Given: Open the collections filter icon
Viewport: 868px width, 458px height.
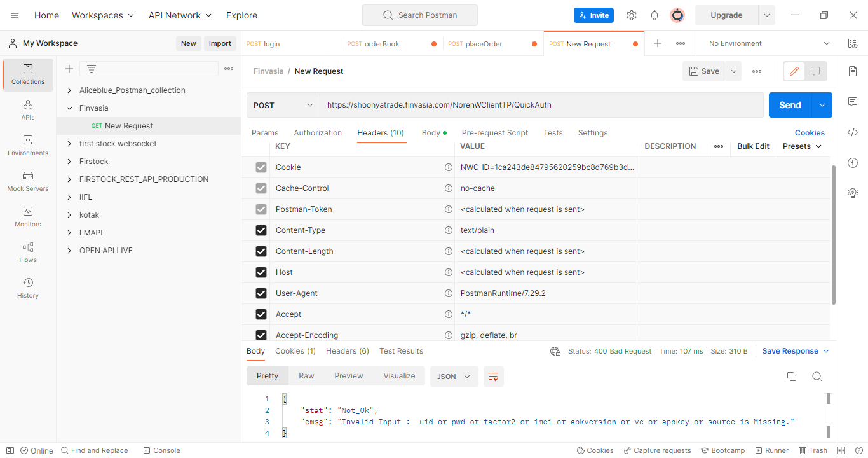Looking at the screenshot, I should pyautogui.click(x=92, y=69).
